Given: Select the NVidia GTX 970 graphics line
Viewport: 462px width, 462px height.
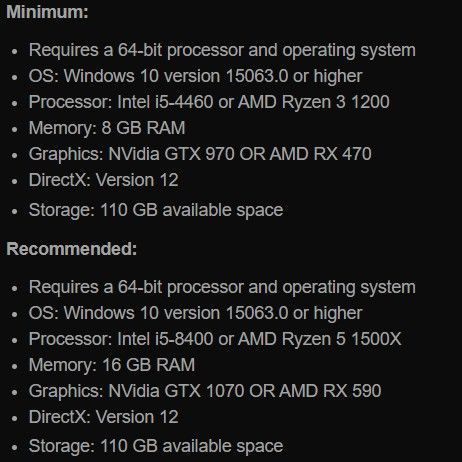Looking at the screenshot, I should 200,154.
